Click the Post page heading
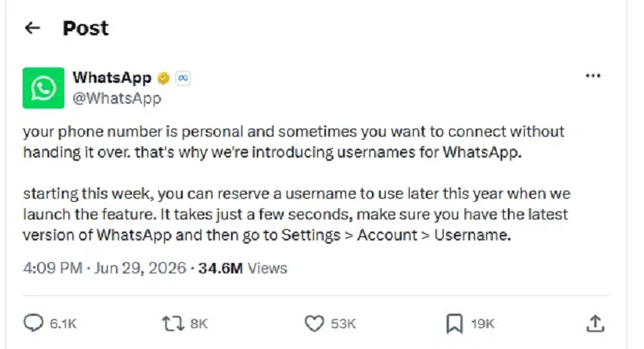The height and width of the screenshot is (349, 644). tap(85, 28)
